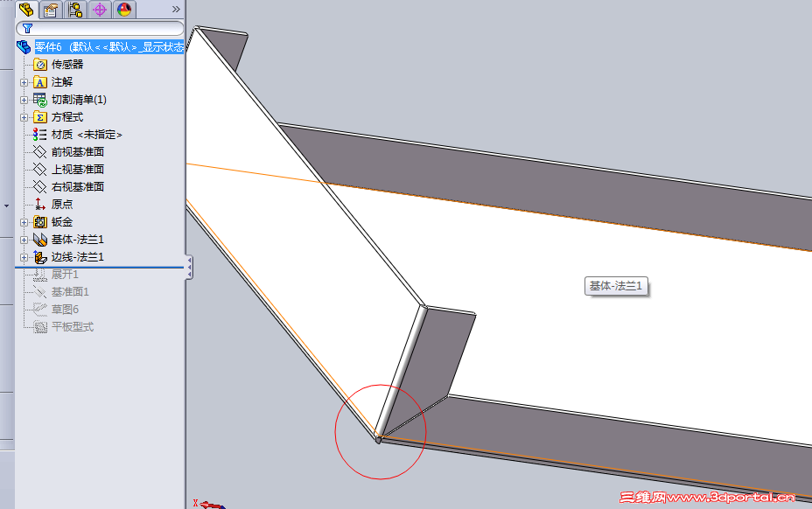Select the 平板型式 flat pattern item

point(73,327)
